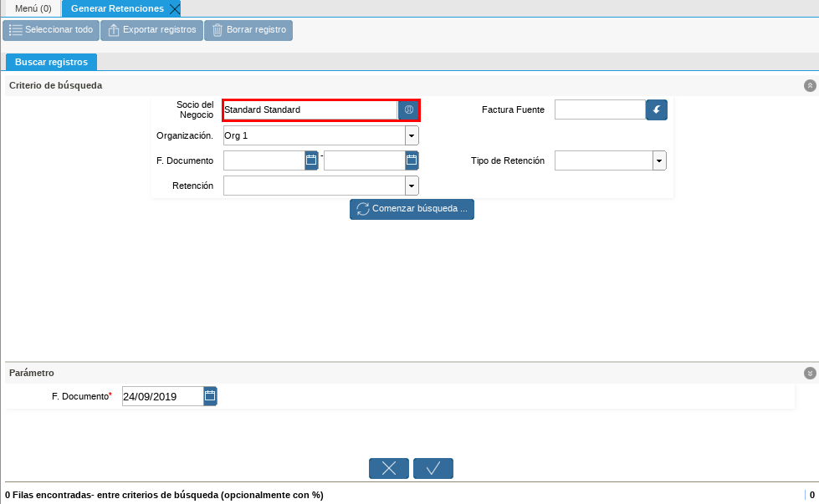
Task: Close the Generar Retenciones tab
Action: pyautogui.click(x=175, y=9)
